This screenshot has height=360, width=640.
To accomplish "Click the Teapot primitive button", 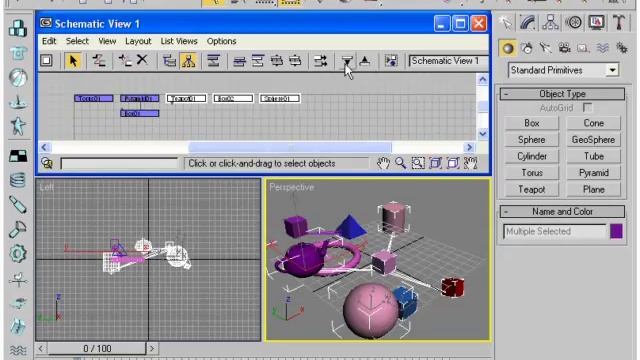I will tap(531, 189).
